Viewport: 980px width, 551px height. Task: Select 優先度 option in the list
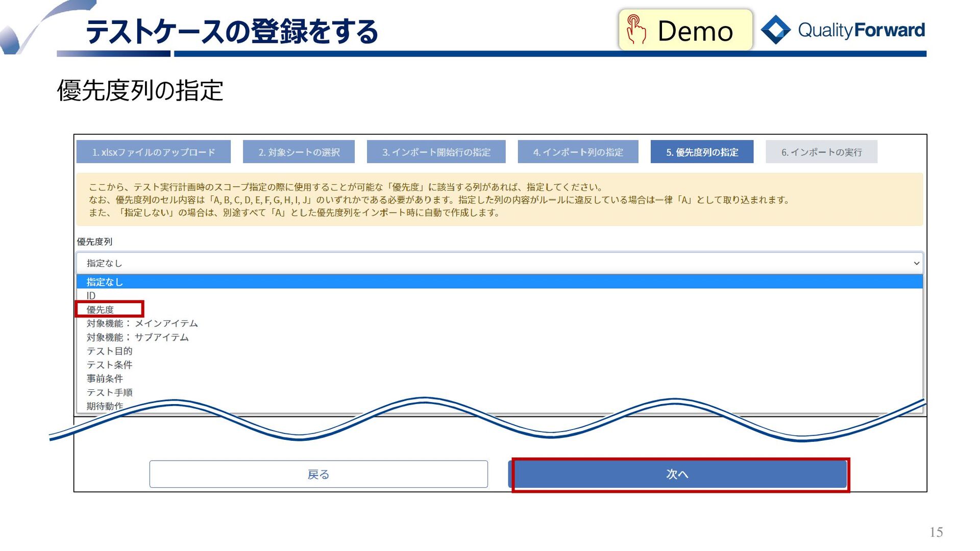coord(100,310)
